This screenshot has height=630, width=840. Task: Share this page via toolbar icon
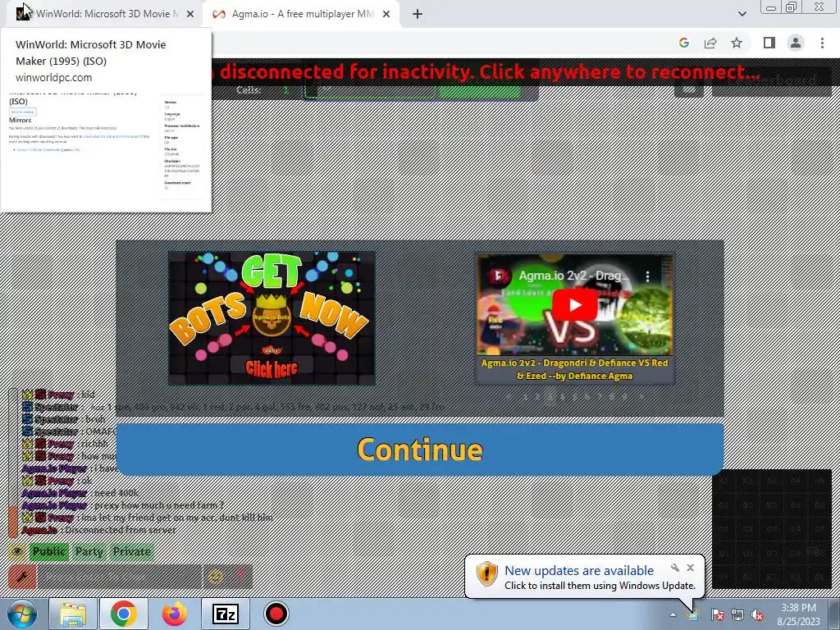pos(710,43)
